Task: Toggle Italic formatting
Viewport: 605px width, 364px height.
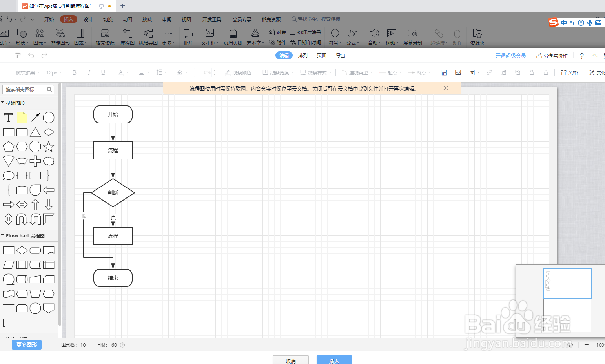Action: coord(89,72)
